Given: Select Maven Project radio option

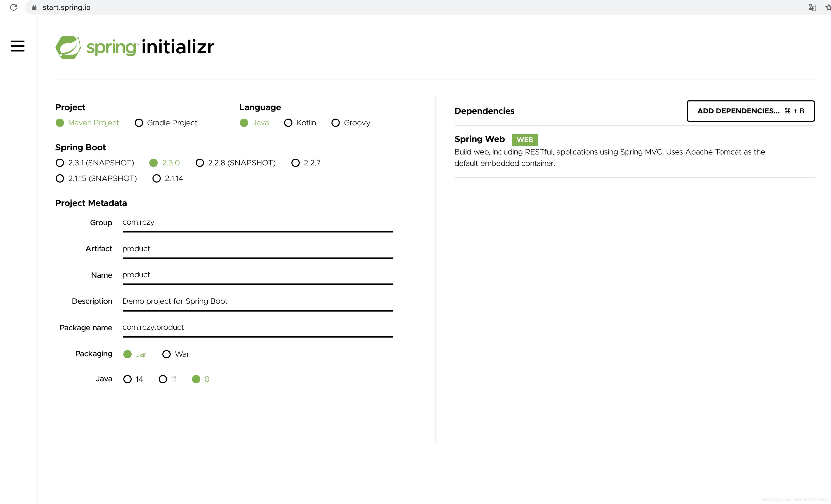Looking at the screenshot, I should coord(87,123).
